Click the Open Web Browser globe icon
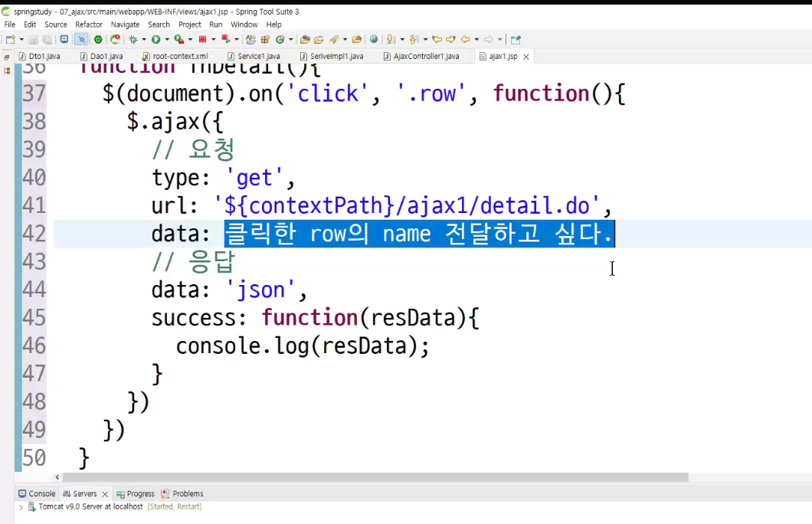 pyautogui.click(x=373, y=39)
